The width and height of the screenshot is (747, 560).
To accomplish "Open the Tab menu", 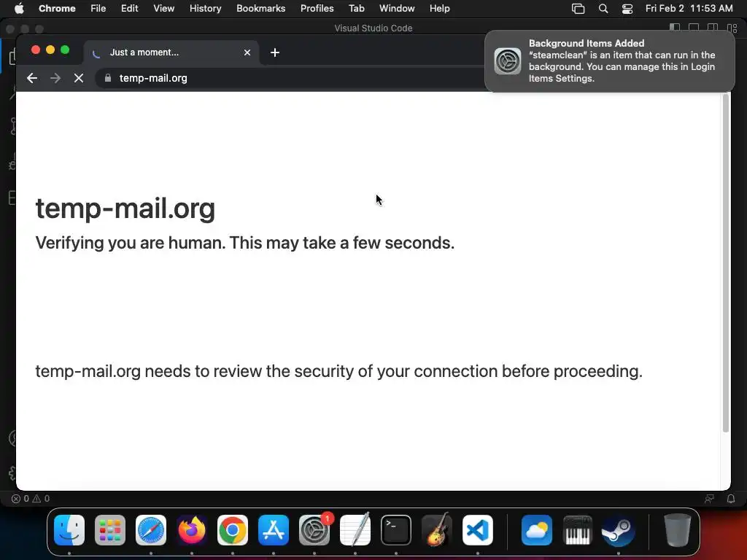I will 356,8.
